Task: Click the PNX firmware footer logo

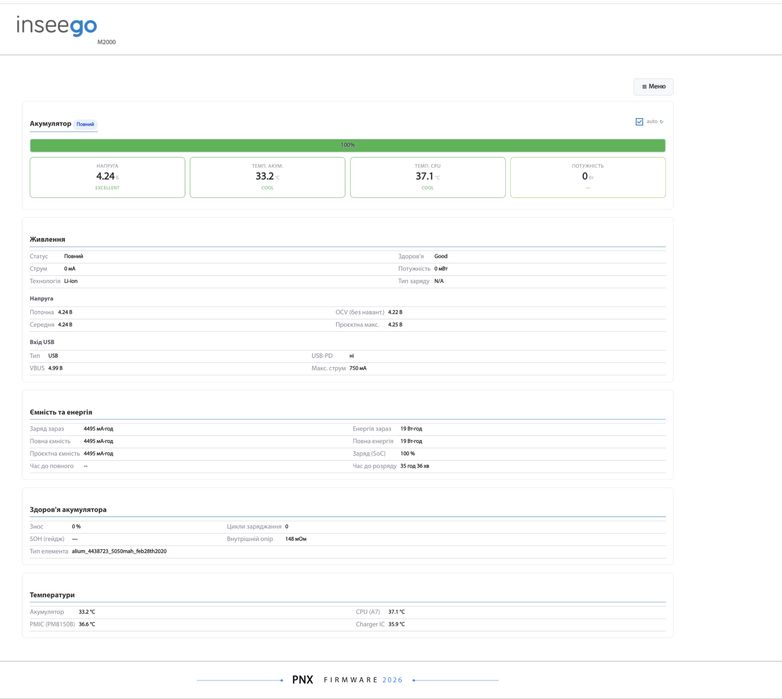Action: (x=303, y=680)
